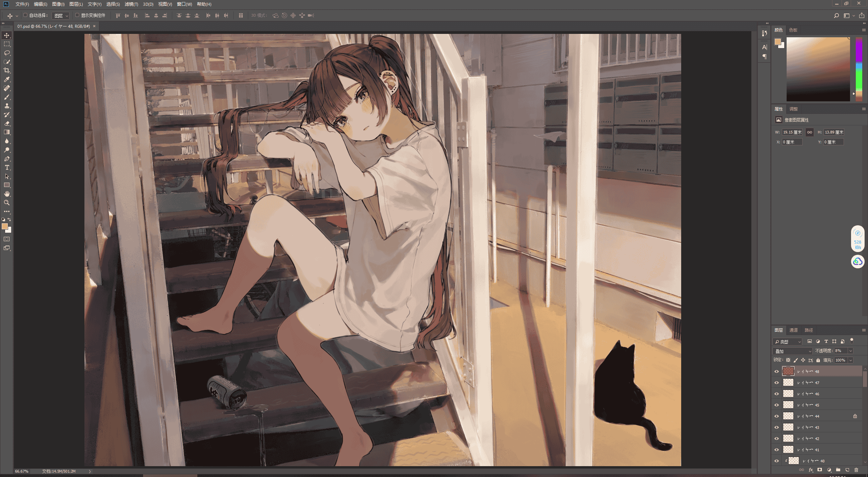Select the Lasso tool
The height and width of the screenshot is (477, 868).
pyautogui.click(x=7, y=53)
